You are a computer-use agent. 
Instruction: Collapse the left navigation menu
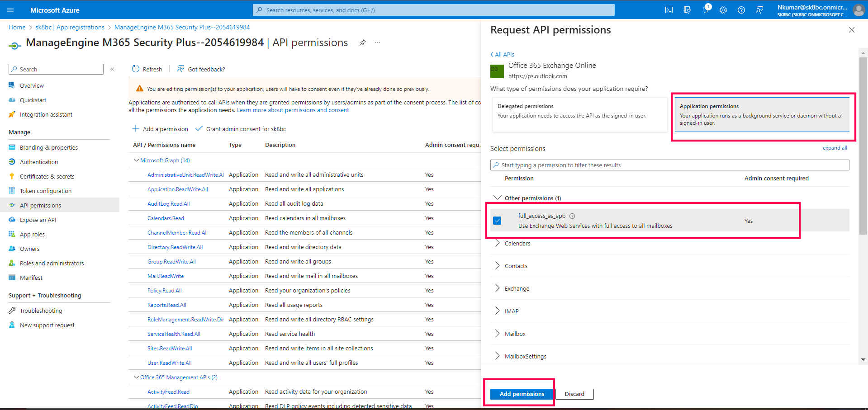click(x=112, y=69)
